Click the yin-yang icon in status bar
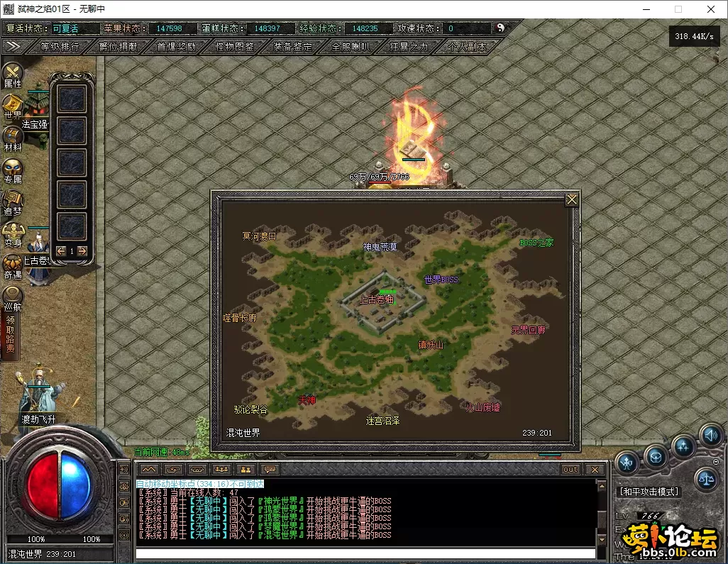This screenshot has height=564, width=728. (x=500, y=28)
